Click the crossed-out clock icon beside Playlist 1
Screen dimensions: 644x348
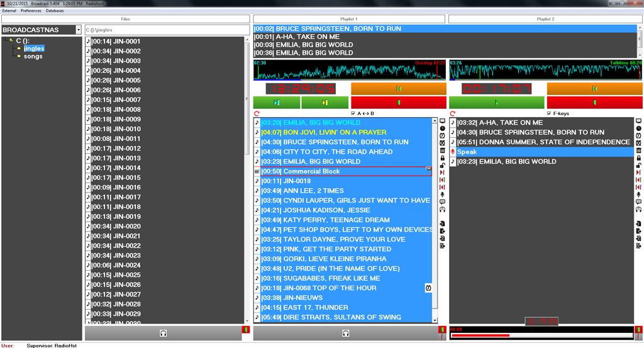tap(442, 143)
